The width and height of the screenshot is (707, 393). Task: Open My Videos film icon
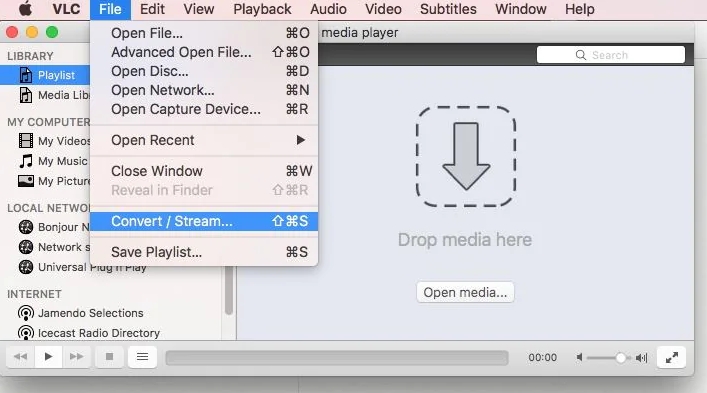26,141
